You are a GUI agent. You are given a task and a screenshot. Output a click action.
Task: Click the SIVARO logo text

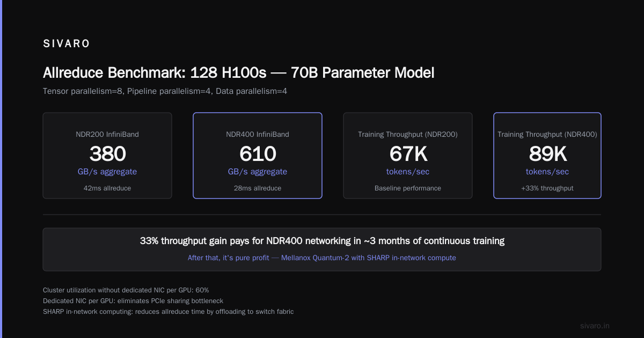pyautogui.click(x=67, y=44)
